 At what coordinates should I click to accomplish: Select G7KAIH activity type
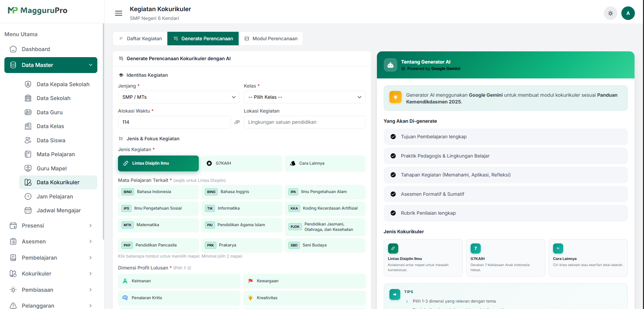pos(242,163)
